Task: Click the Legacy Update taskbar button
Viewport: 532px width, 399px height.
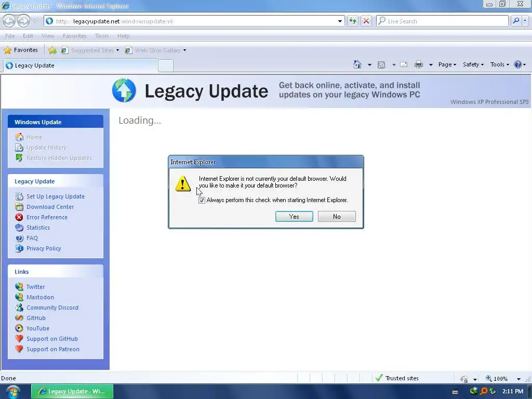Action: click(72, 392)
